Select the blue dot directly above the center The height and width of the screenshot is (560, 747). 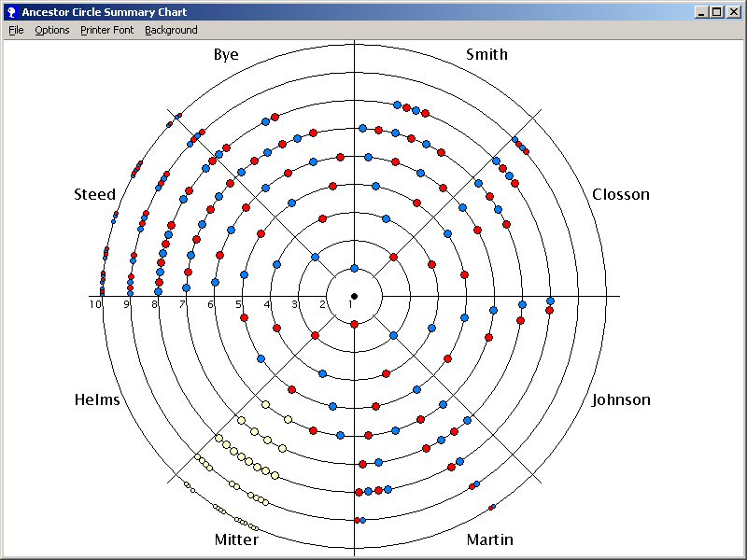pyautogui.click(x=354, y=269)
